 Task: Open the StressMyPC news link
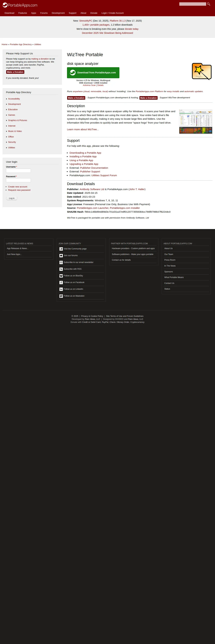click(86, 21)
